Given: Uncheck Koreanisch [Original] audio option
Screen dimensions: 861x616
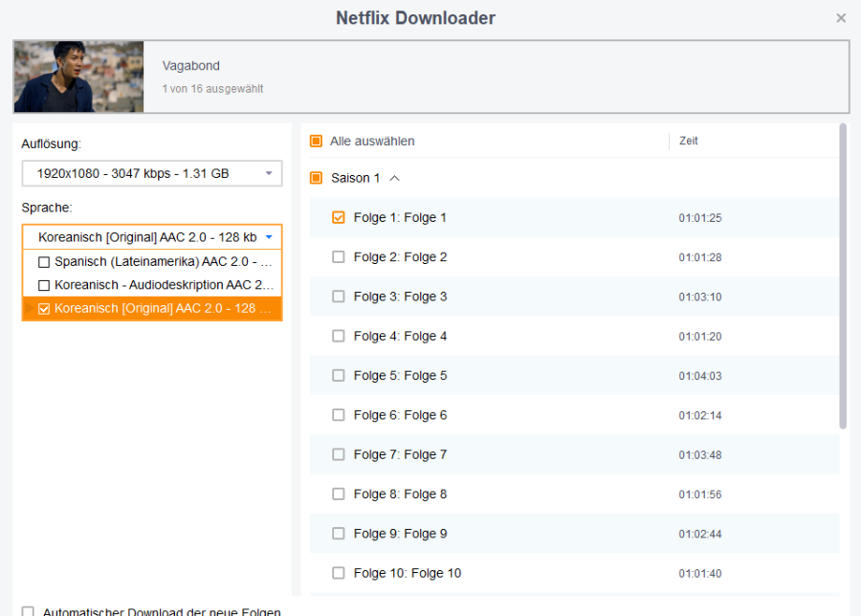Looking at the screenshot, I should (x=44, y=309).
